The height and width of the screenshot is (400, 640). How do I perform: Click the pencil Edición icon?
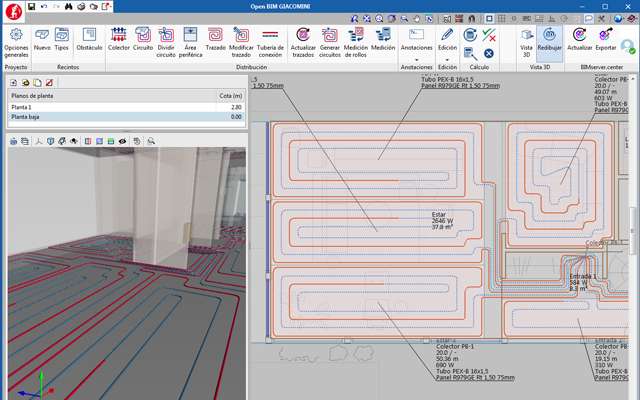447,35
